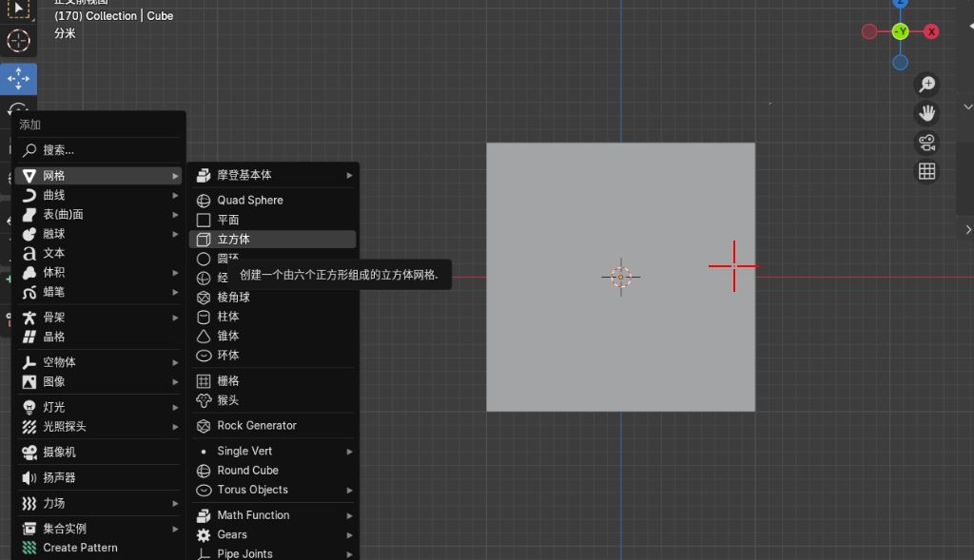Toggle the camera view button
The height and width of the screenshot is (560, 974).
(926, 143)
